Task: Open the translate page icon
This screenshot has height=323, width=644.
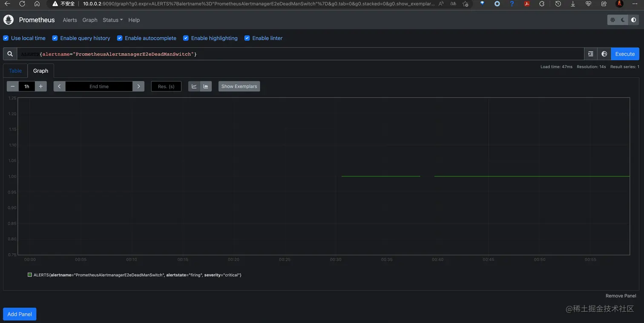Action: click(x=453, y=3)
